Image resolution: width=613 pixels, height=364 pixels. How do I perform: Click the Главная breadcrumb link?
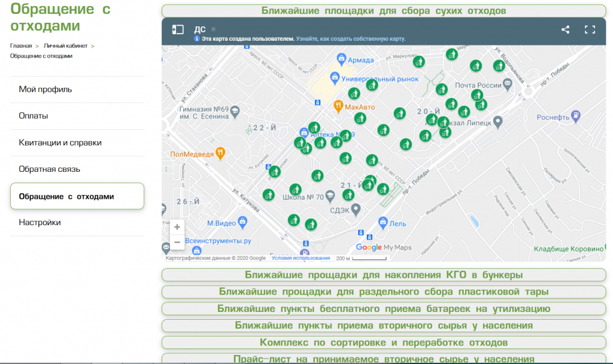(x=21, y=45)
